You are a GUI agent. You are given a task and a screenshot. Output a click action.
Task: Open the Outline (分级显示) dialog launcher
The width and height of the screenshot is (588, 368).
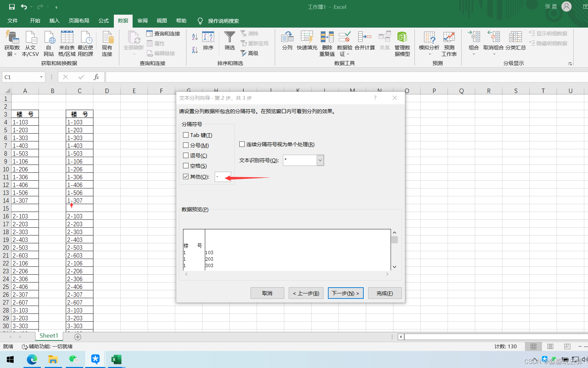[x=570, y=64]
